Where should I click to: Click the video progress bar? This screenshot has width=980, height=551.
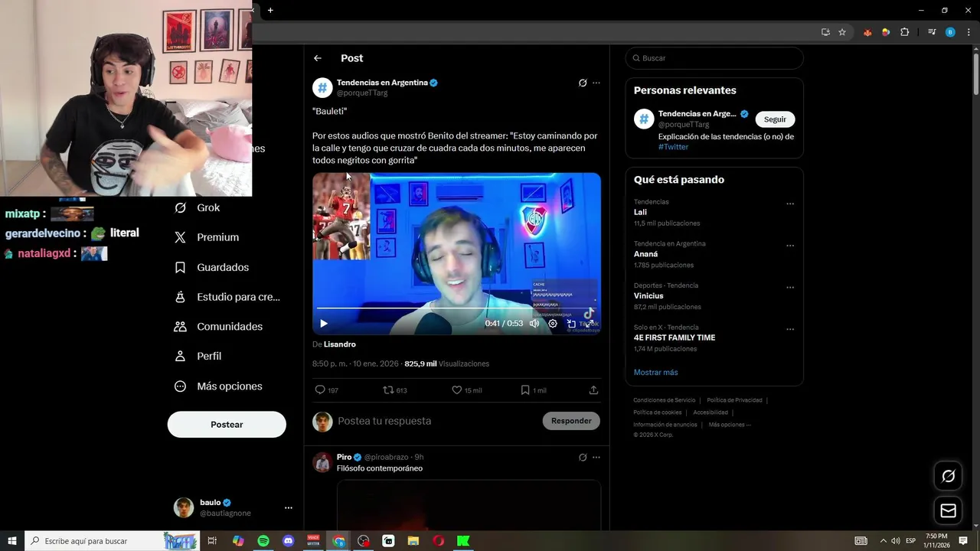pos(456,308)
